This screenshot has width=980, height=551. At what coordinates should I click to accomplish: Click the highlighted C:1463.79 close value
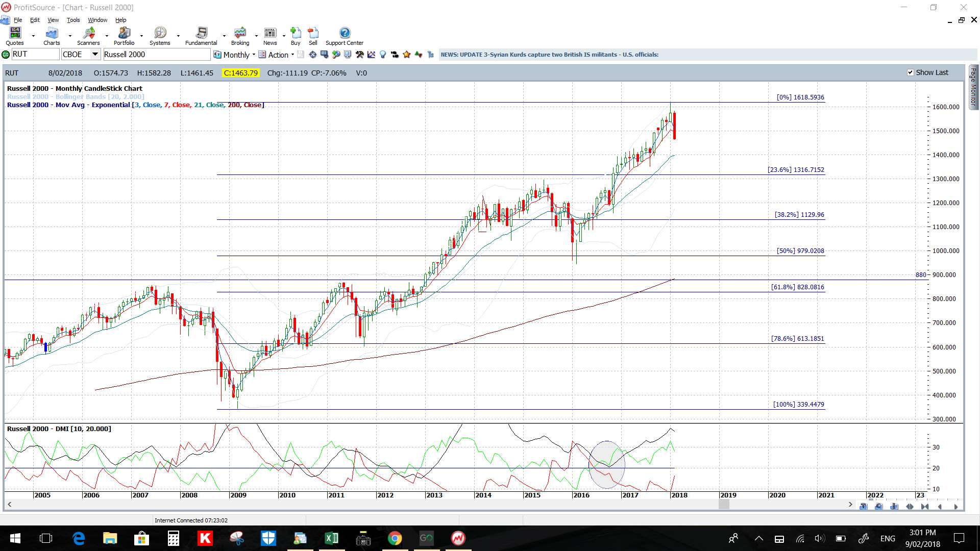coord(241,73)
